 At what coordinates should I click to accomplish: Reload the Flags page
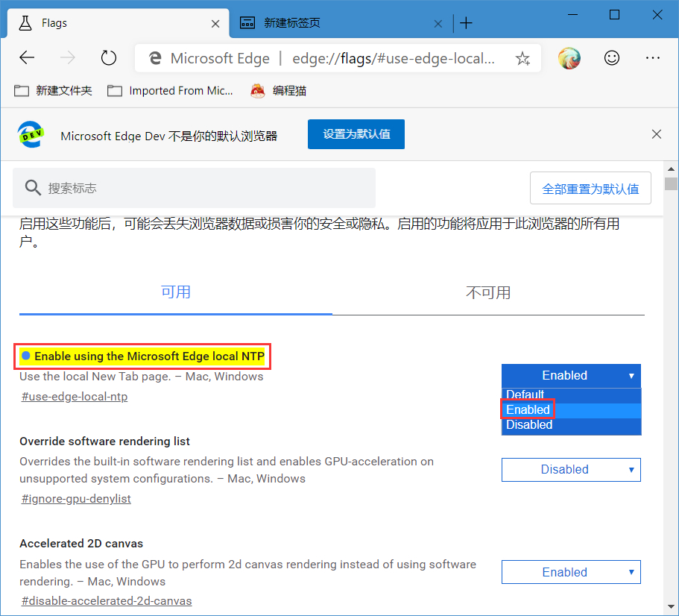(x=108, y=57)
